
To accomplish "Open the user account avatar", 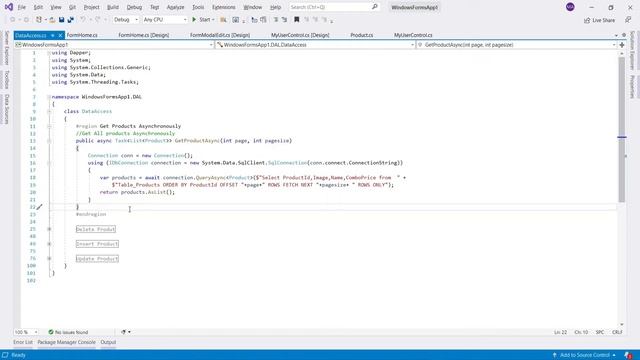I will (570, 7).
